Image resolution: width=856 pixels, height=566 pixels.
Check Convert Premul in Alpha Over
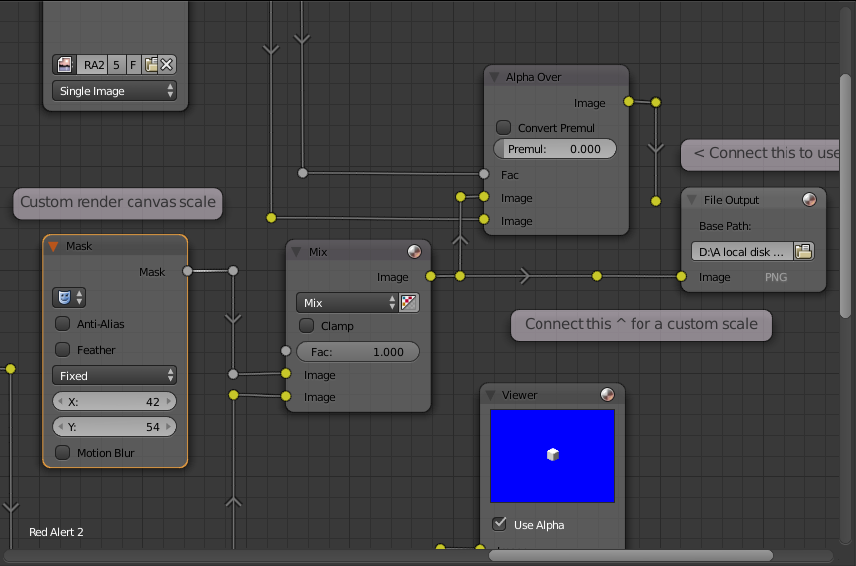pyautogui.click(x=504, y=128)
